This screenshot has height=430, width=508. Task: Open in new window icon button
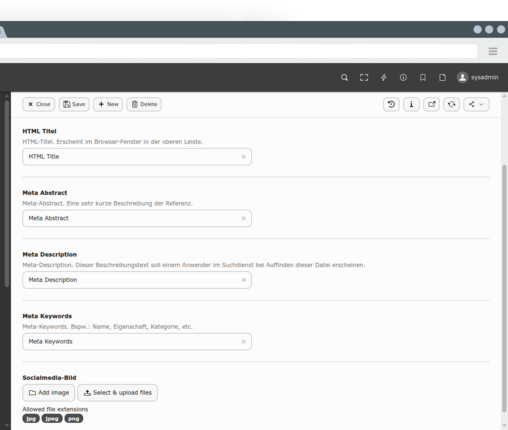point(431,104)
